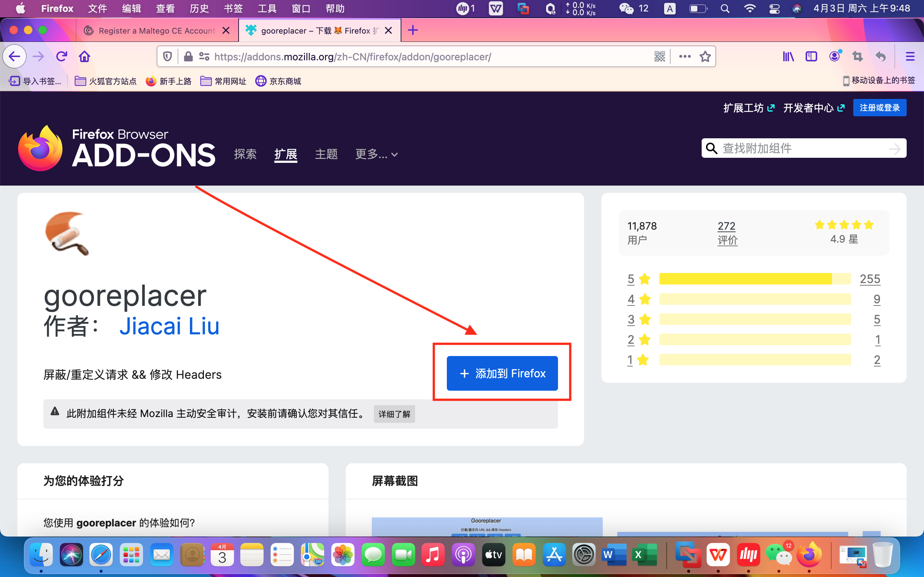Screen dimensions: 924x577
Task: Select the gooreplacer browser tab
Action: coord(319,31)
